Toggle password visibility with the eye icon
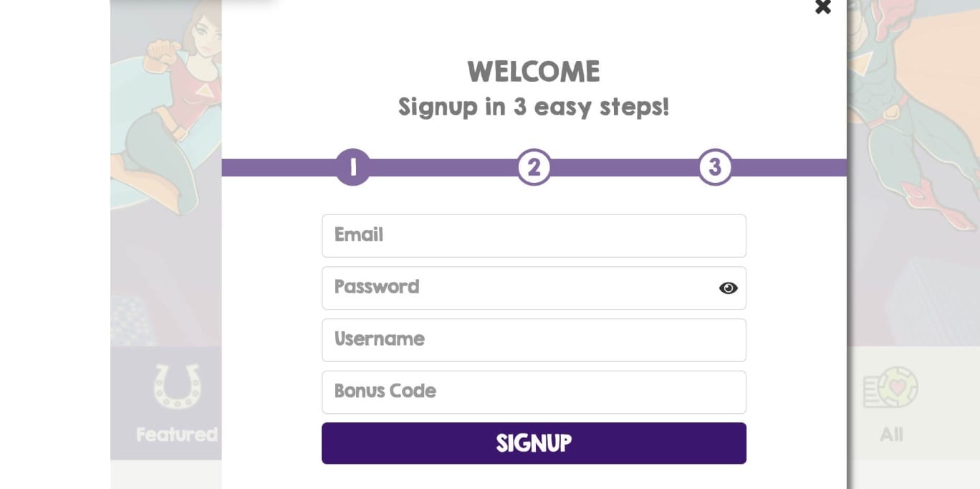 (728, 288)
